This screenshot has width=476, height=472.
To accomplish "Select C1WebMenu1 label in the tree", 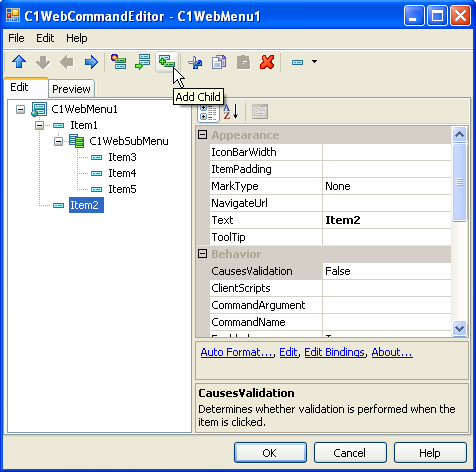I will [84, 109].
